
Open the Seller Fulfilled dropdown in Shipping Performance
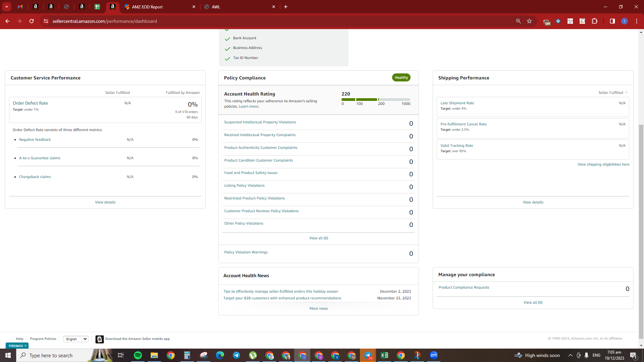point(613,93)
